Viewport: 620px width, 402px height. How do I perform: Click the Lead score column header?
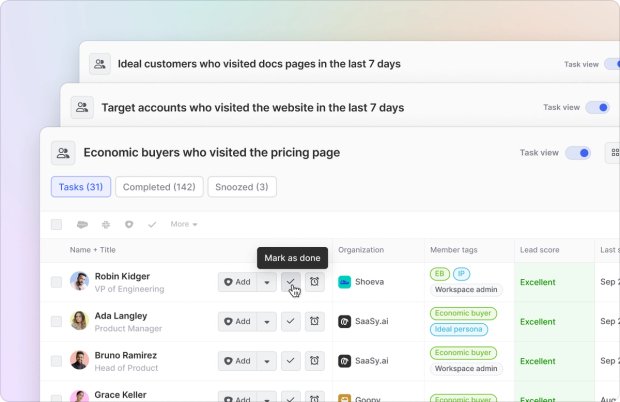click(x=539, y=250)
